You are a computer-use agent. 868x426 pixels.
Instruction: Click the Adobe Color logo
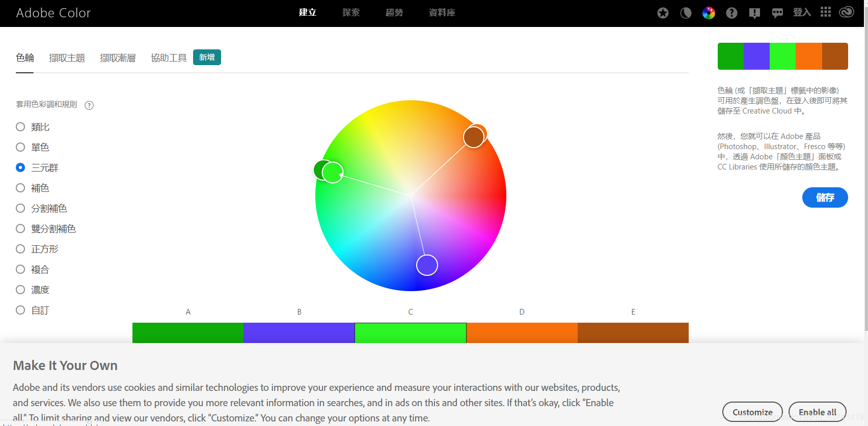point(53,13)
